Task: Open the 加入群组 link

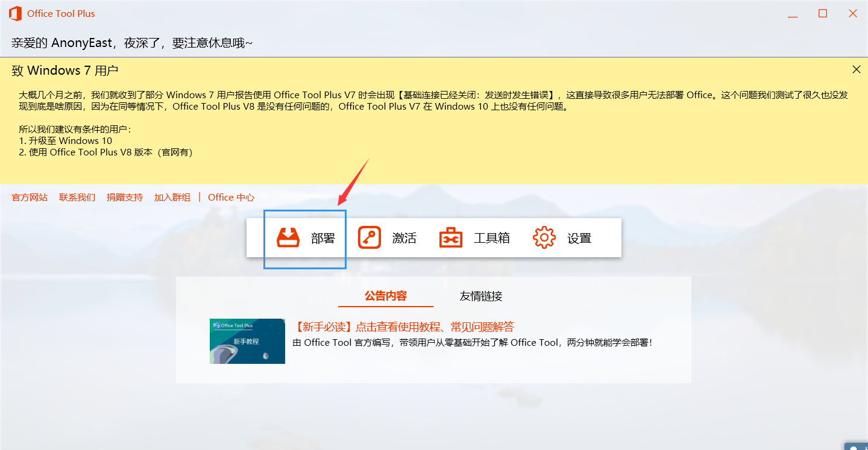Action: click(x=172, y=197)
